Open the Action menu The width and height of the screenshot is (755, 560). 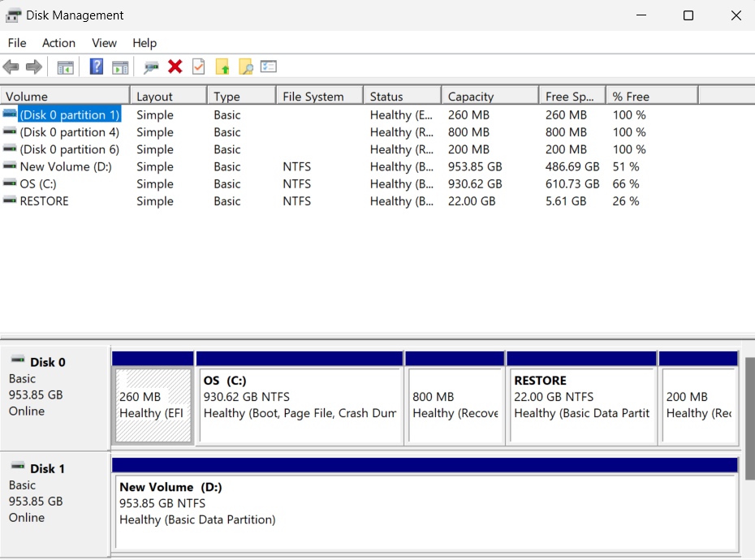point(58,43)
